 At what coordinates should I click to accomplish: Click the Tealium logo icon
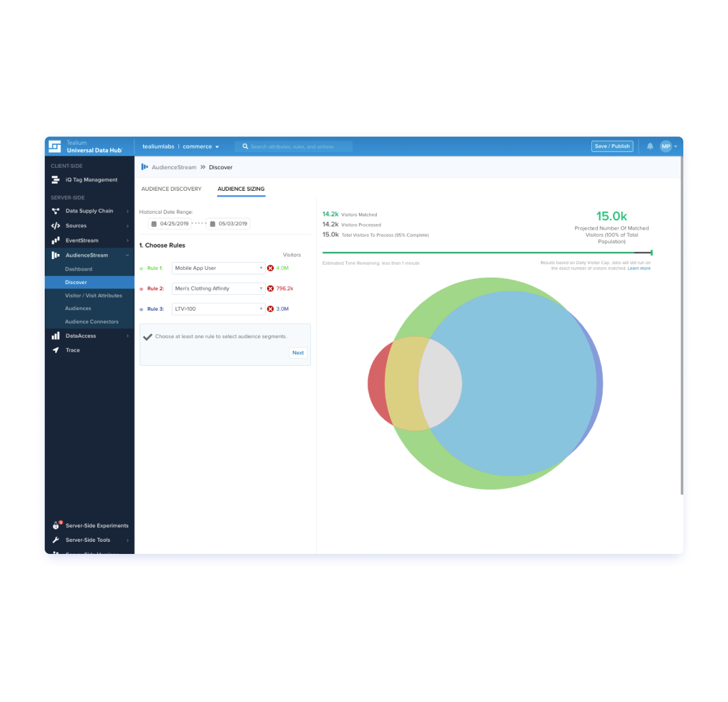[55, 146]
